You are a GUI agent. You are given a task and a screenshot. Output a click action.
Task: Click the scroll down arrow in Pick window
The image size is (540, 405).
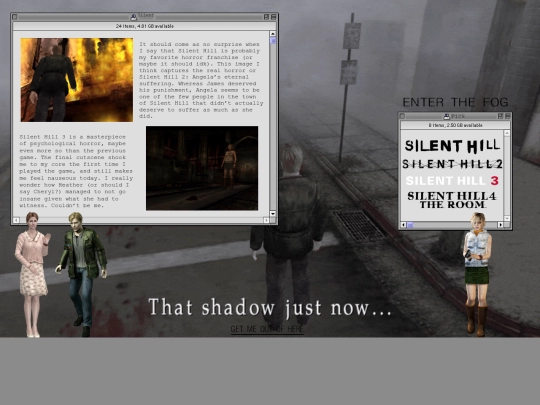point(507,218)
